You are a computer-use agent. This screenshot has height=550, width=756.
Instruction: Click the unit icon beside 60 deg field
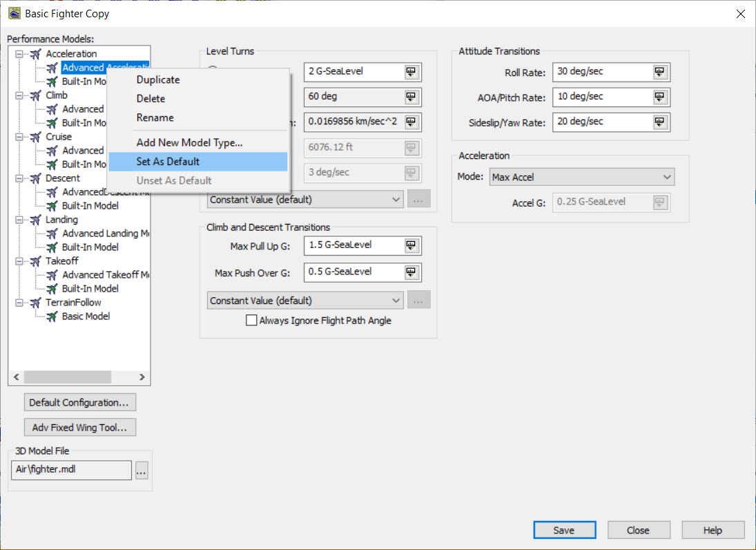[x=411, y=97]
